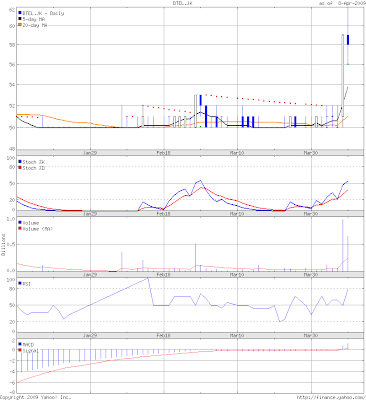Click the blue Stoch %K legend marker
The height and width of the screenshot is (400, 366).
pyautogui.click(x=20, y=162)
